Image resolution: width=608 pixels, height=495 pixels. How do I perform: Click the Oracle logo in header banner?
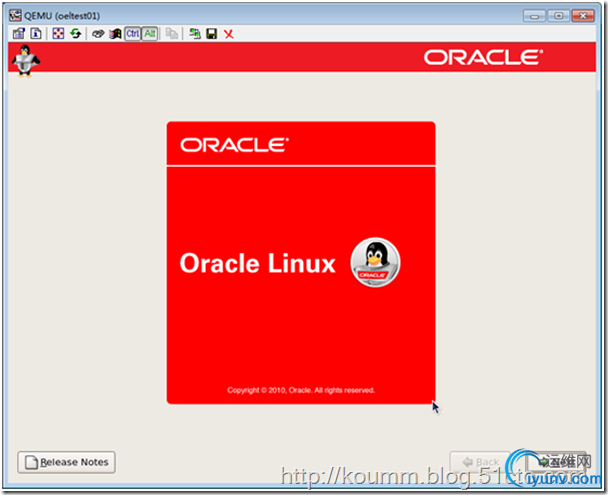point(483,57)
